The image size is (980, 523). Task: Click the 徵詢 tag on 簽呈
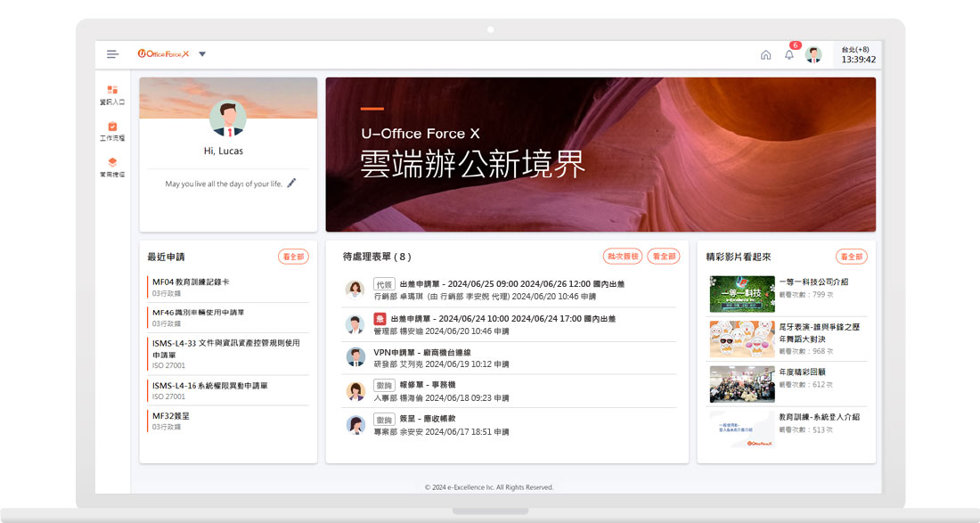coord(384,420)
